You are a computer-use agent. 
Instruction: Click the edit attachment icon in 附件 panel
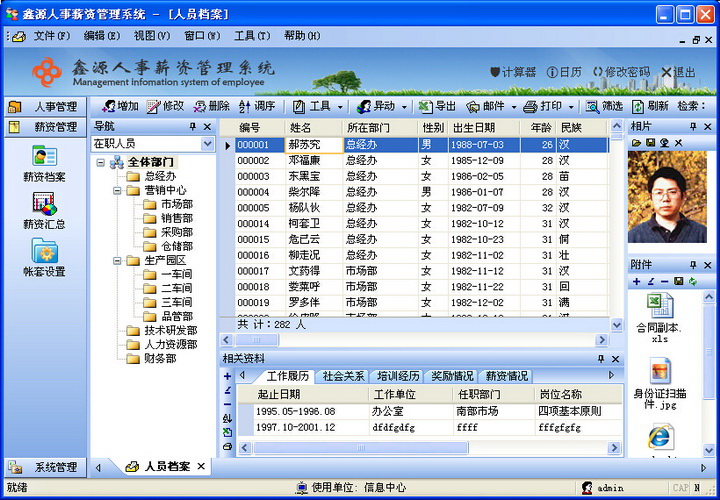650,281
